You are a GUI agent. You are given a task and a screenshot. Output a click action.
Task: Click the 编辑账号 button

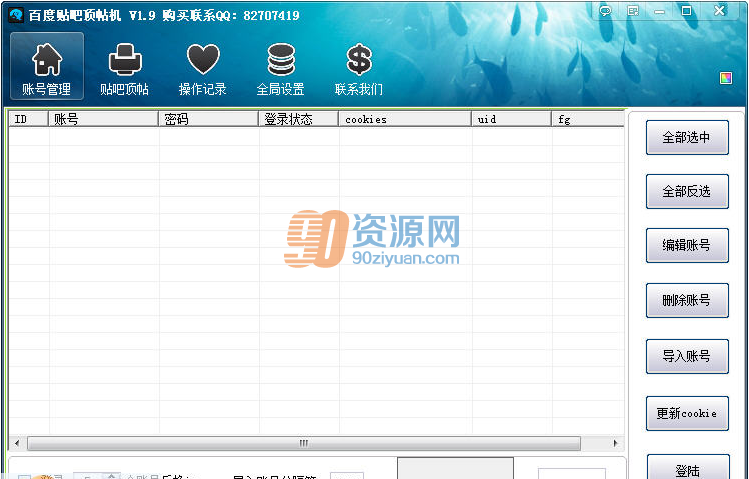pos(687,245)
